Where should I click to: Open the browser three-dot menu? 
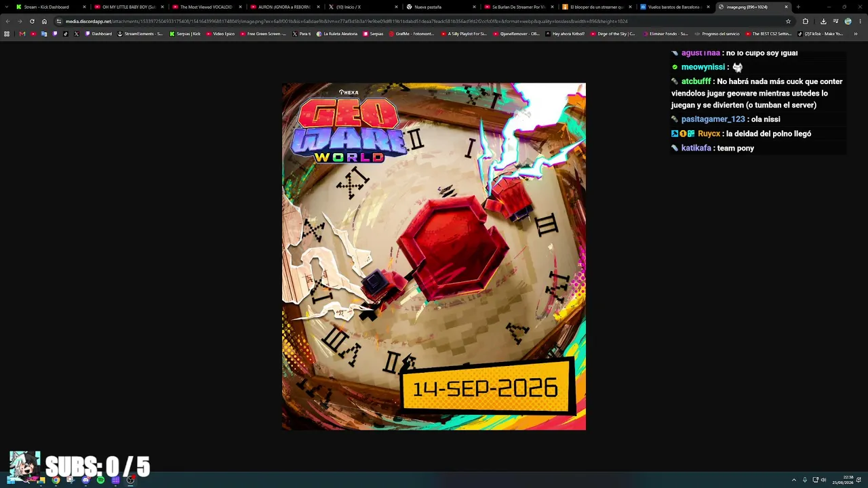859,21
